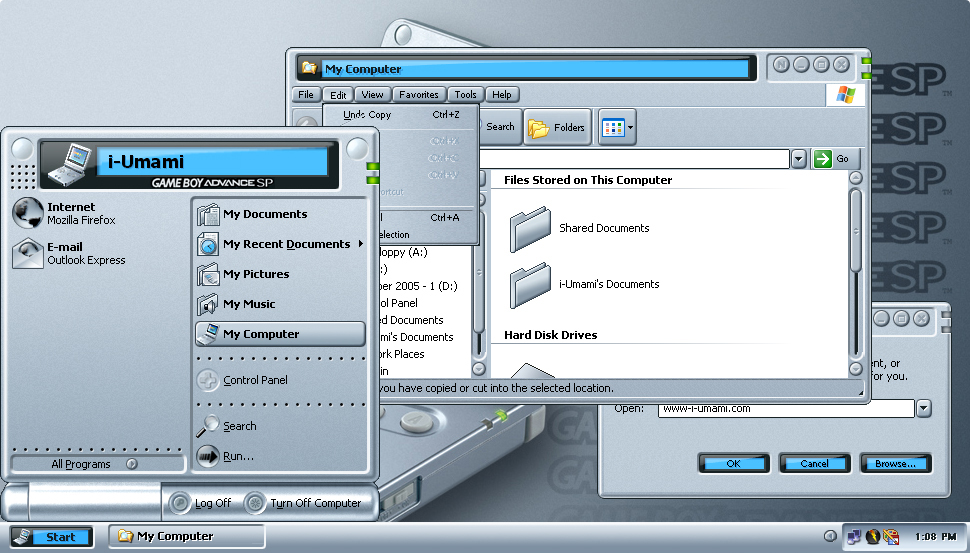Click the Start button on taskbar

[x=52, y=537]
